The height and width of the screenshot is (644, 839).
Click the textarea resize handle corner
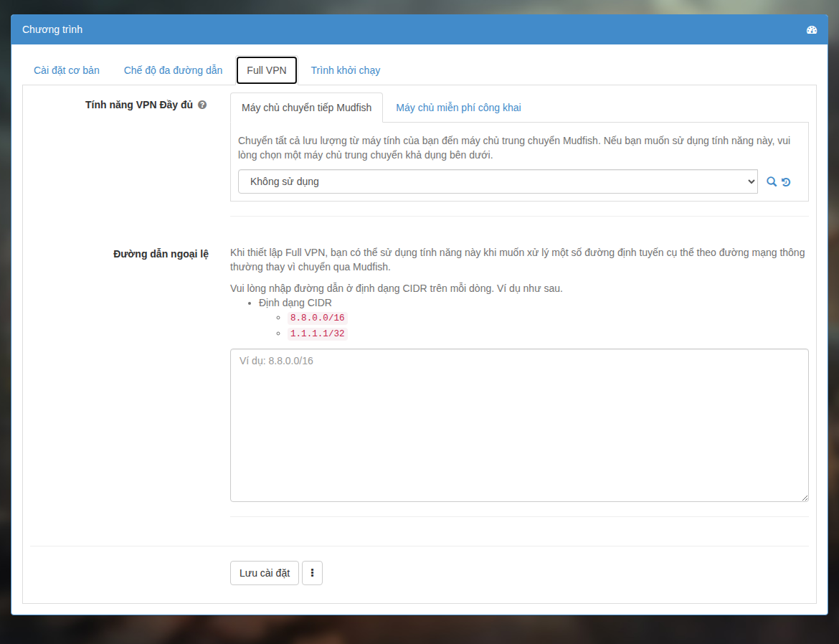[804, 497]
